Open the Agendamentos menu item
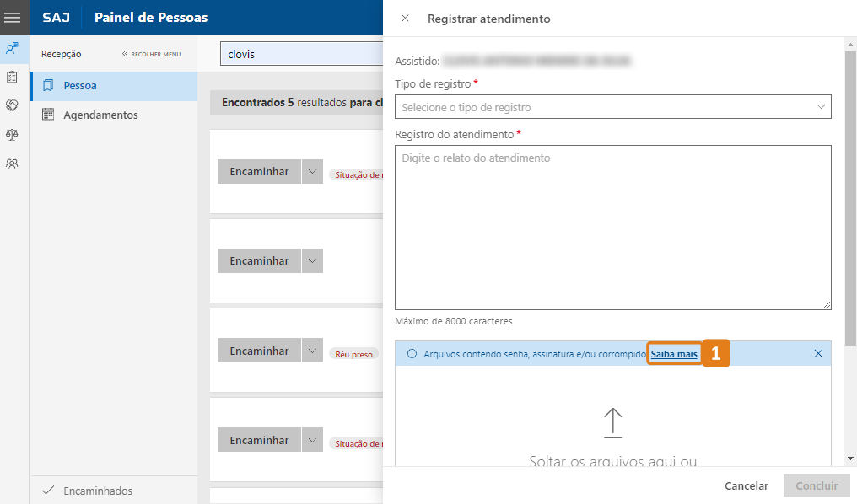The width and height of the screenshot is (857, 504). click(114, 115)
